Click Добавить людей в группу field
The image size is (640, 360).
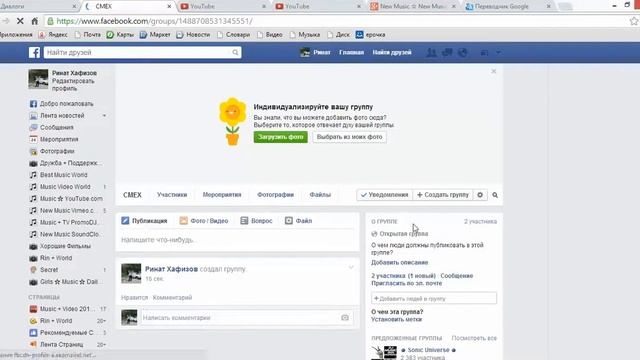tap(434, 298)
